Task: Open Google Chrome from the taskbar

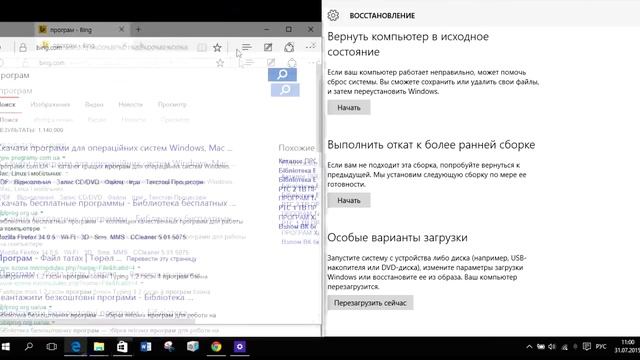Action: coord(216,347)
